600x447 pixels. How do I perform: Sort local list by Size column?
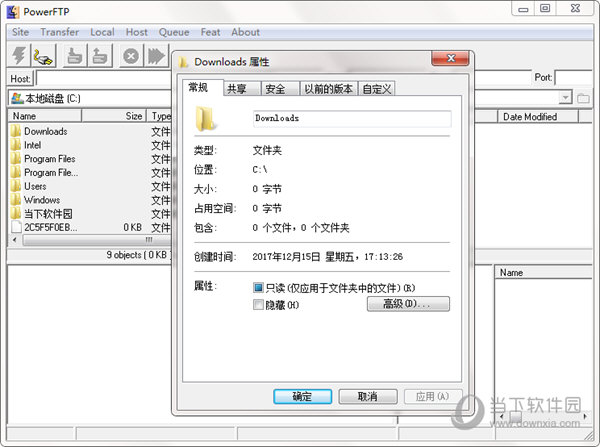(114, 116)
